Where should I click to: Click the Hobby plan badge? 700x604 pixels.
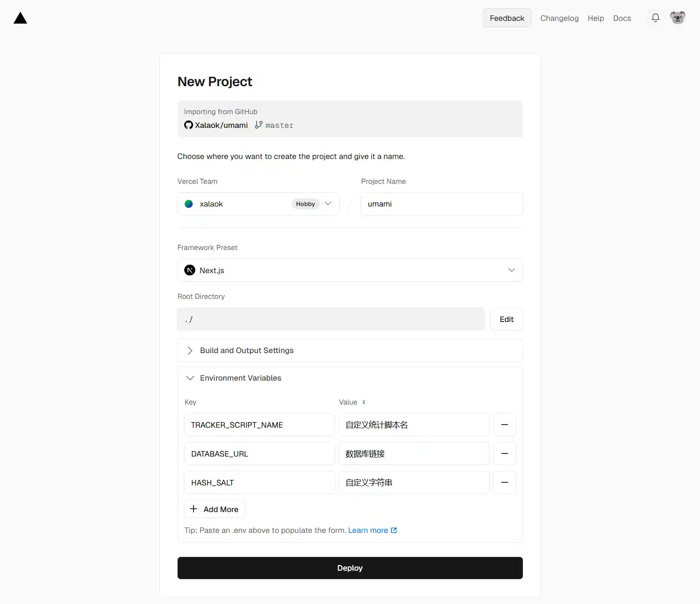[305, 204]
